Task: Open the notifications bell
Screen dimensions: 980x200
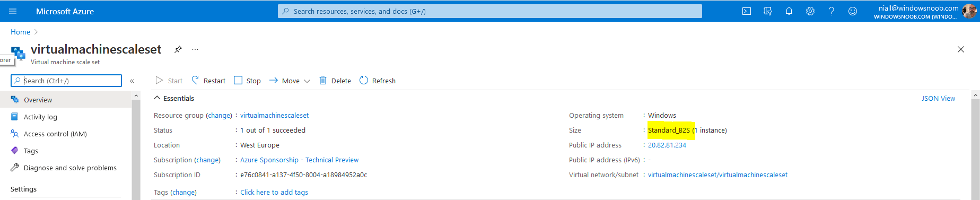Action: pos(789,11)
